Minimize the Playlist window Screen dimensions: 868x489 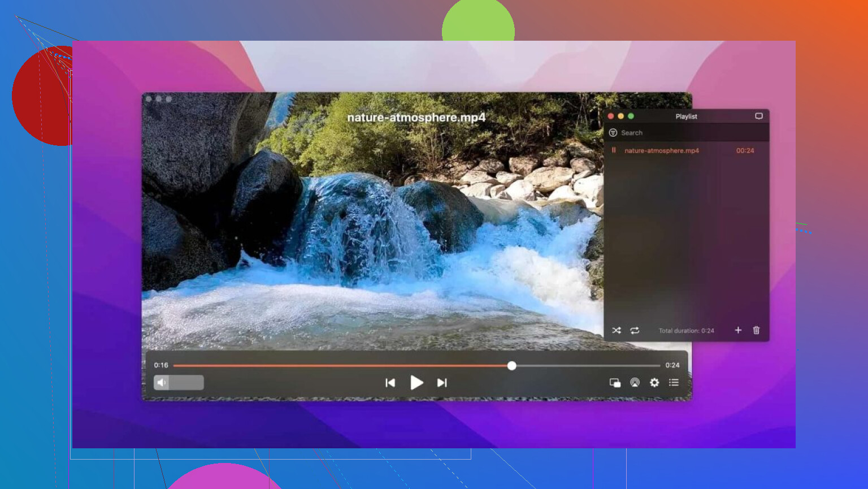click(621, 116)
